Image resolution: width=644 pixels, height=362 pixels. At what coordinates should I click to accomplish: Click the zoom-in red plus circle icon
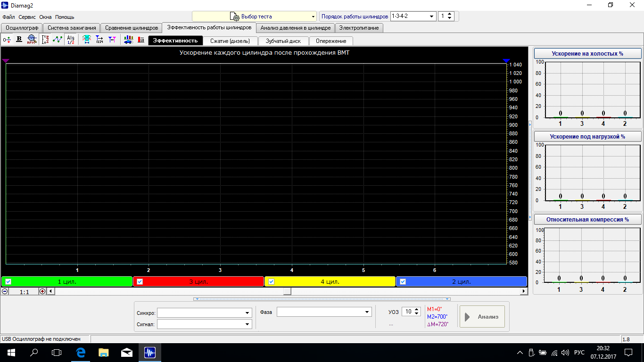pyautogui.click(x=42, y=291)
